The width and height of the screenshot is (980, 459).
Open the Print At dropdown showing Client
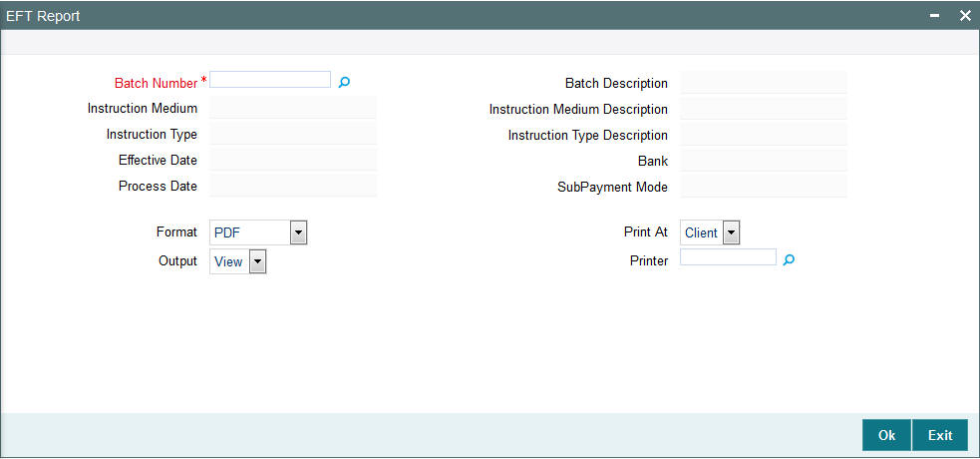[710, 232]
